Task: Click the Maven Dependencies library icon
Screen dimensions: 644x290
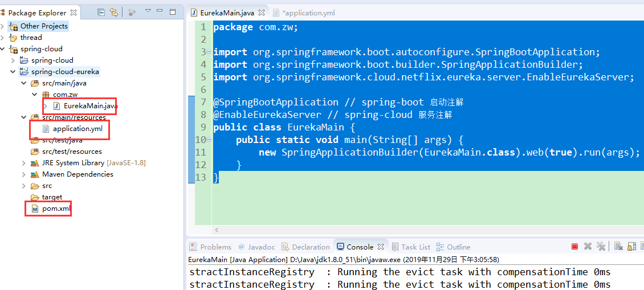Action: (35, 174)
